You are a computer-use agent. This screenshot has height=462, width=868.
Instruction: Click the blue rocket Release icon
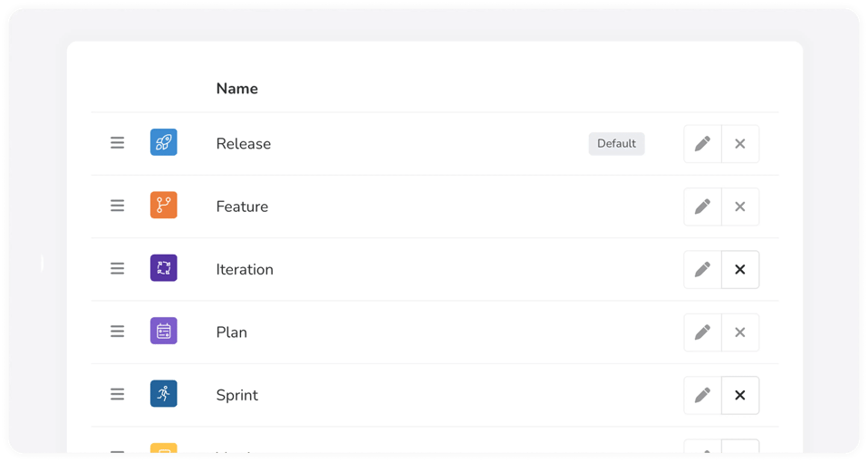[164, 142]
